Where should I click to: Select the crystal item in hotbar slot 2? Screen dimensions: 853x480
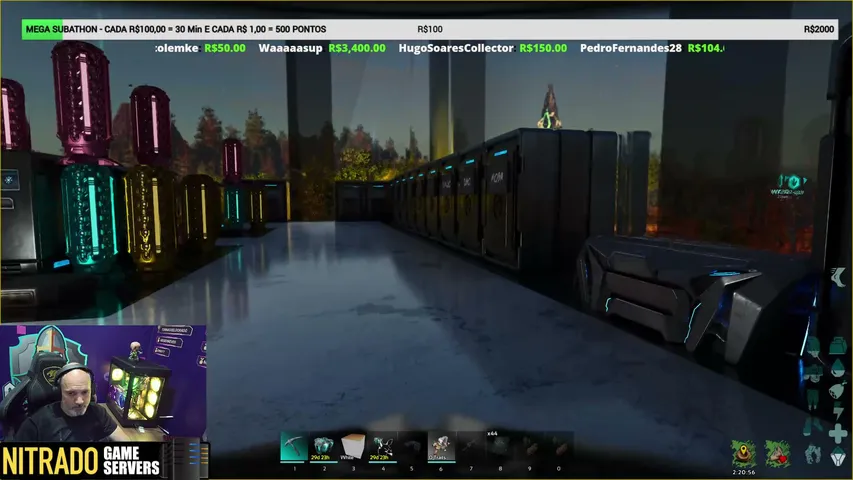pos(324,447)
